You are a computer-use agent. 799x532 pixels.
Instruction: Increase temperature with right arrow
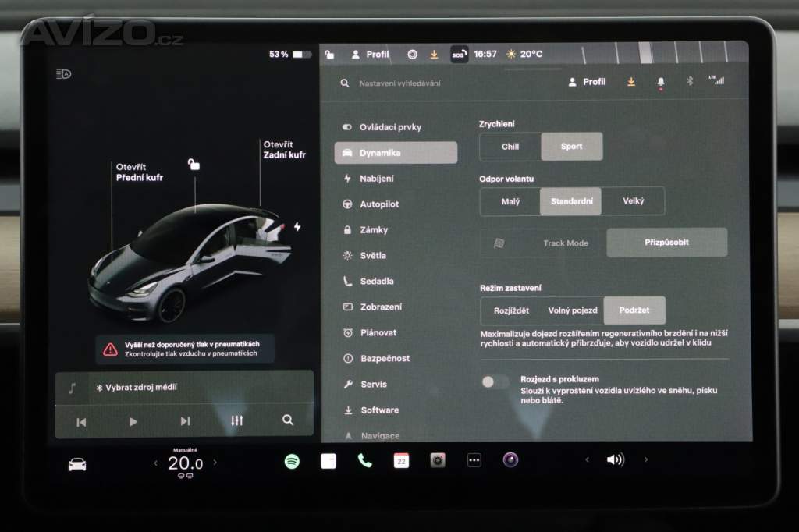(x=215, y=463)
